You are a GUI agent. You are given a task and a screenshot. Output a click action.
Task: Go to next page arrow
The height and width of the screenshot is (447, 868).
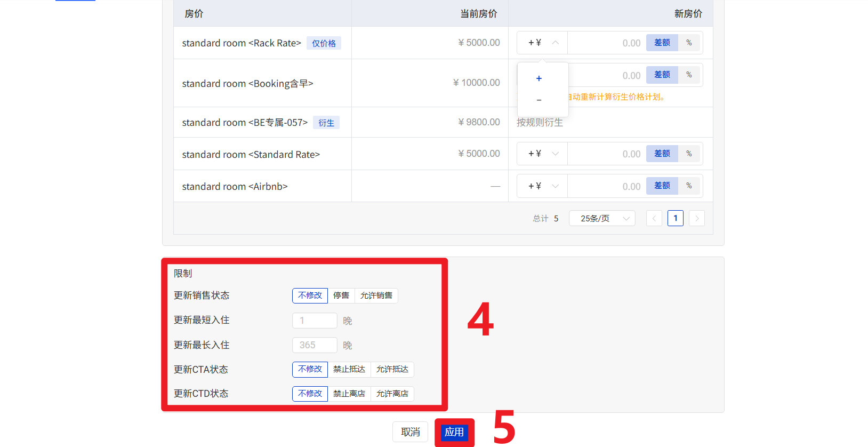pyautogui.click(x=697, y=218)
